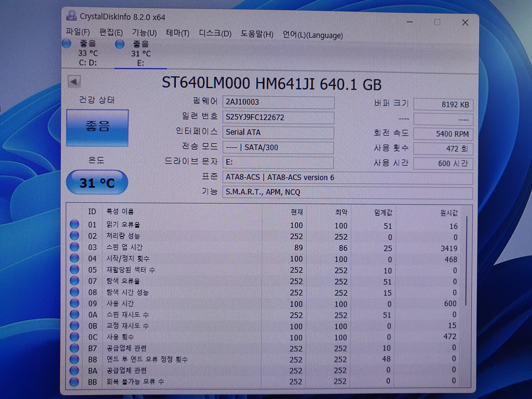Click status icon for row 0C 사용 횟수
The width and height of the screenshot is (532, 399).
coord(74,337)
